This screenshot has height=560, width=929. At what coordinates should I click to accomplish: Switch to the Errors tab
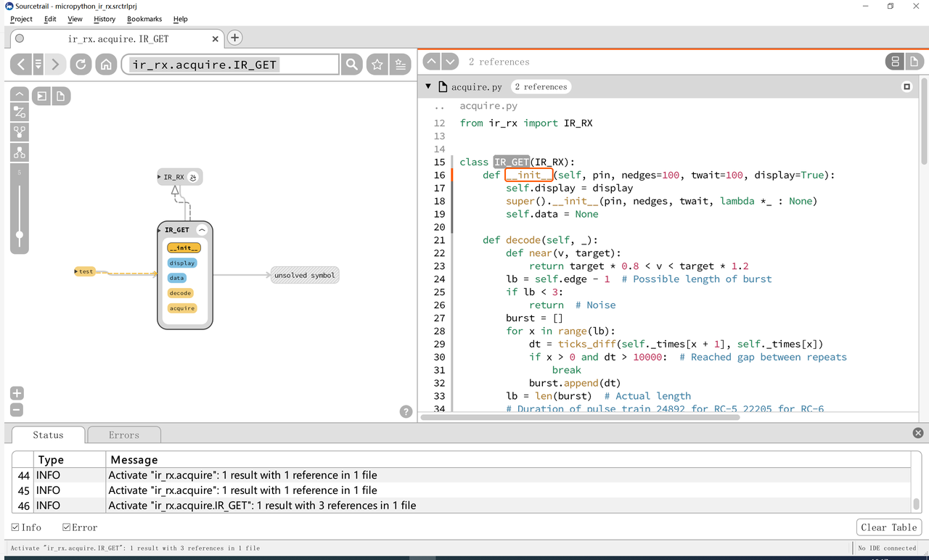pyautogui.click(x=124, y=435)
